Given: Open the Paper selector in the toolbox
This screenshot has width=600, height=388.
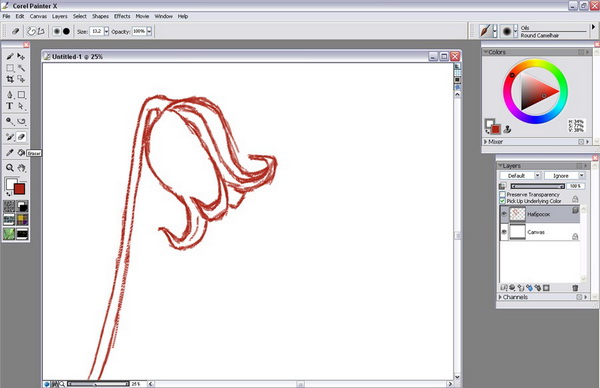Looking at the screenshot, I should [x=9, y=207].
